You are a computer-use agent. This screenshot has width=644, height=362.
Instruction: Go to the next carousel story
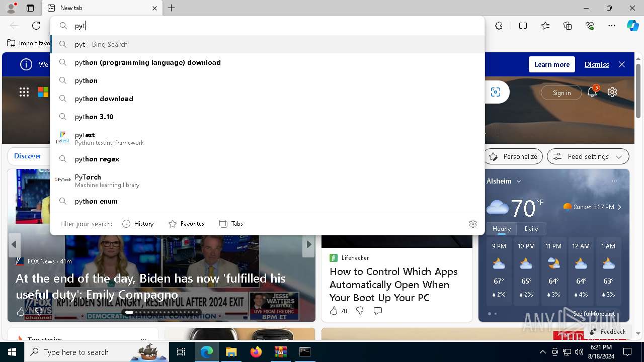(x=309, y=244)
